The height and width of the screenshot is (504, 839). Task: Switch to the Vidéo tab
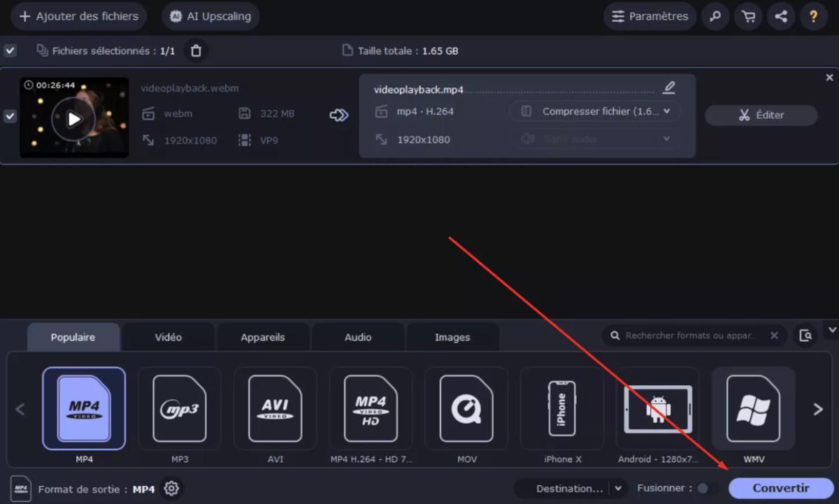pyautogui.click(x=168, y=338)
